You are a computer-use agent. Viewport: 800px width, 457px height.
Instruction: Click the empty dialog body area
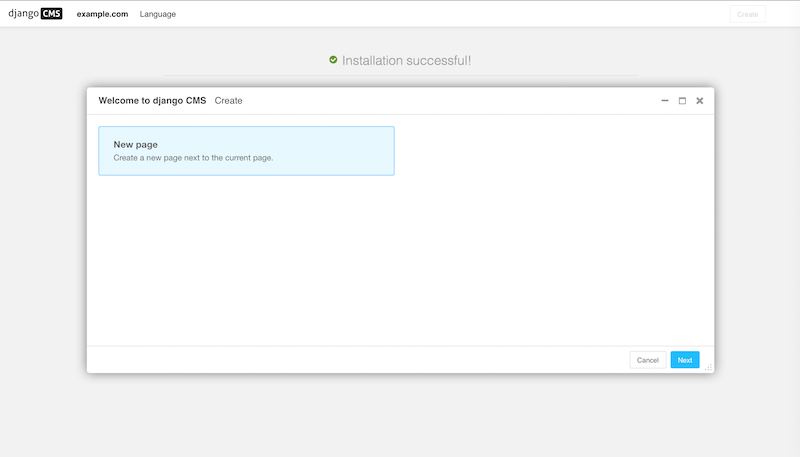click(x=400, y=260)
